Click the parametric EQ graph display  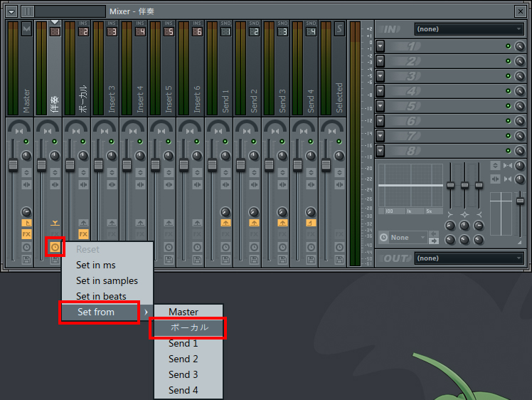(x=409, y=185)
